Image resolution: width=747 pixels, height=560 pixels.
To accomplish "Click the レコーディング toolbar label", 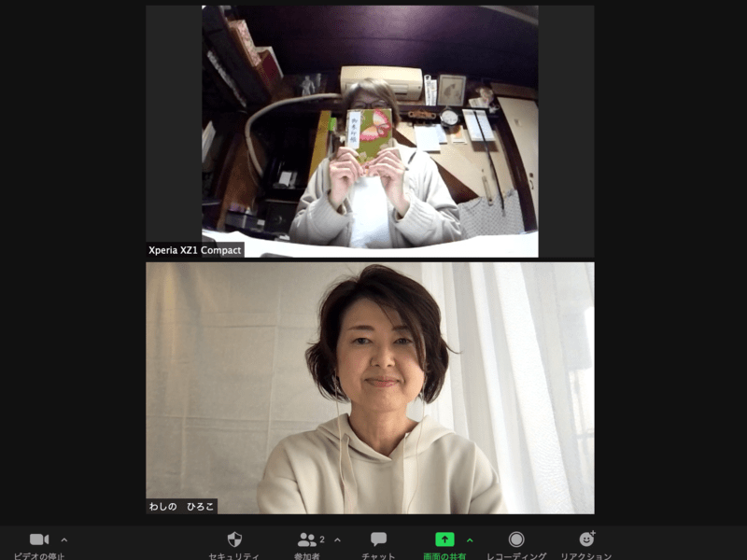I will (x=515, y=556).
